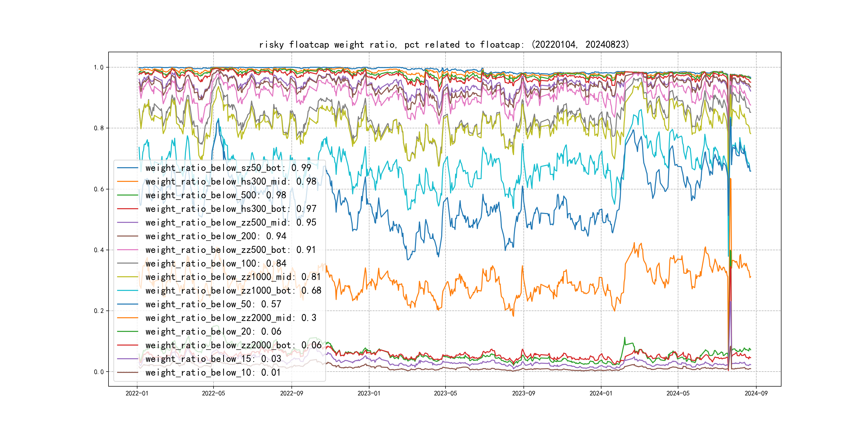
Task: Select the weight_ratio_below_zz1000_mid legend entry
Action: [x=233, y=277]
